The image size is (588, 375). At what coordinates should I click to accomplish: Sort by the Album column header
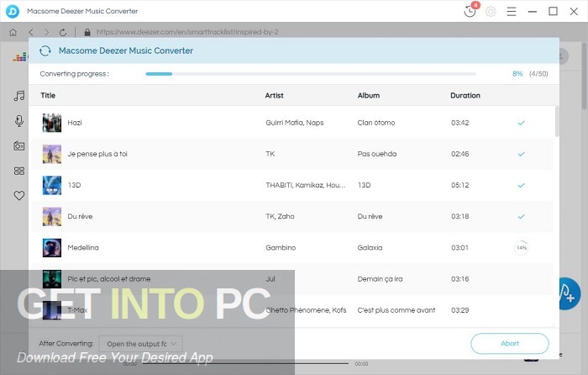pyautogui.click(x=369, y=95)
